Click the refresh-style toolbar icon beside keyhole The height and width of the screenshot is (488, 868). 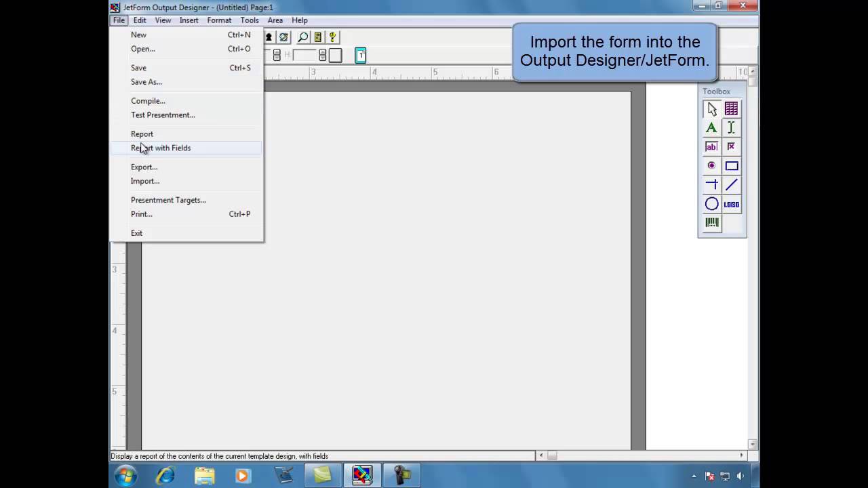[x=283, y=37]
